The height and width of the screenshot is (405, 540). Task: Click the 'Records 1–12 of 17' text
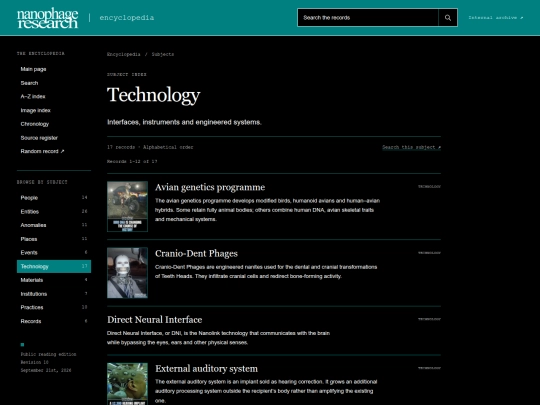tap(132, 162)
